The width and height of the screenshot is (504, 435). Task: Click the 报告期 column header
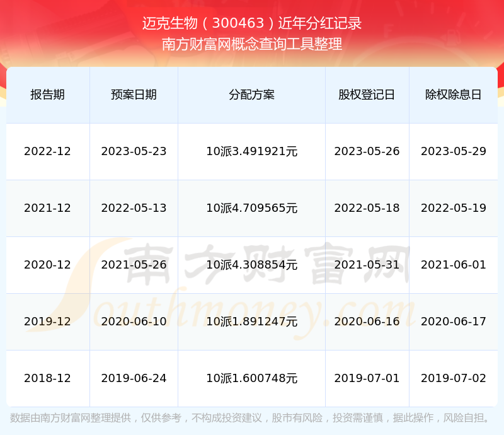48,95
